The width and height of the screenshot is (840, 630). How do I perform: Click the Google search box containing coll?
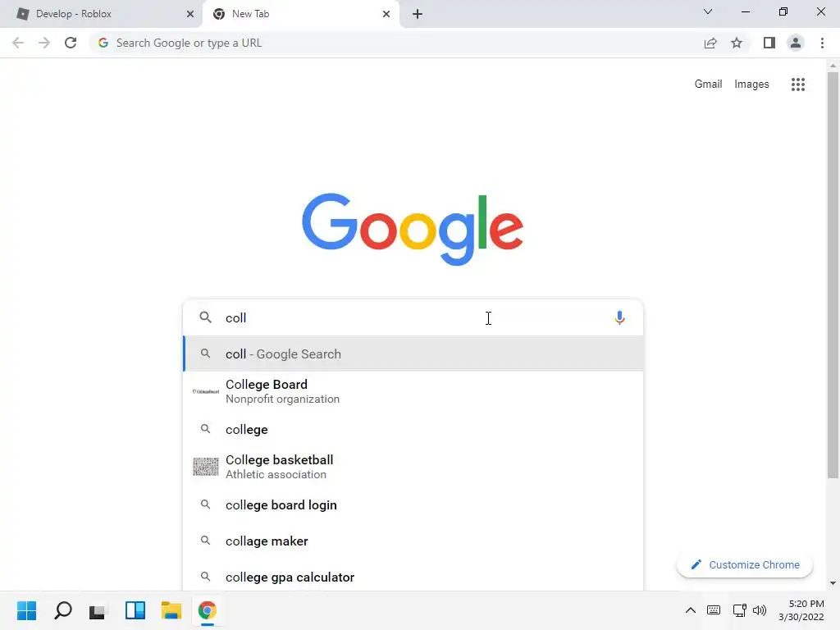coord(413,317)
